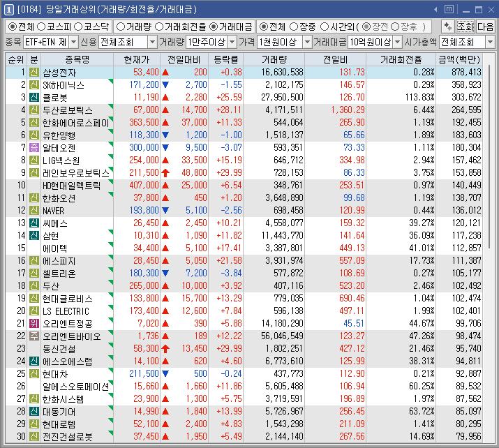Select the 거래대금 radio button

pos(214,27)
